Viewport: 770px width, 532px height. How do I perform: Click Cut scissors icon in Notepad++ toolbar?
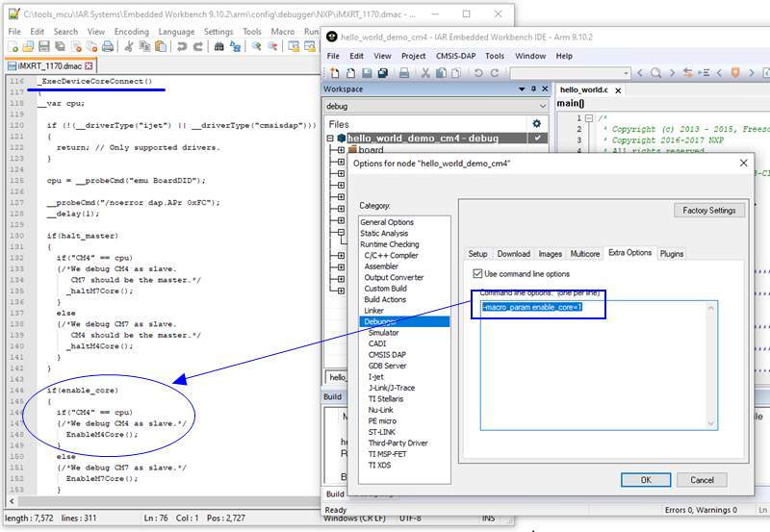click(x=129, y=46)
